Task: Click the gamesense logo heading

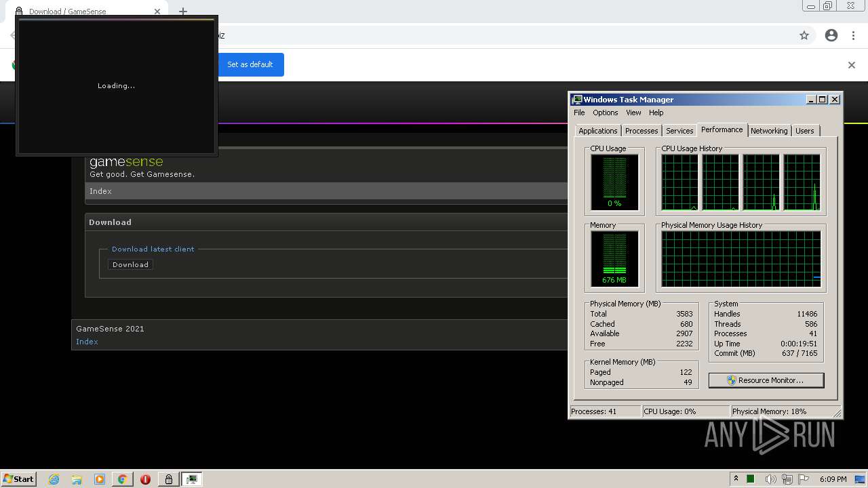Action: click(126, 162)
